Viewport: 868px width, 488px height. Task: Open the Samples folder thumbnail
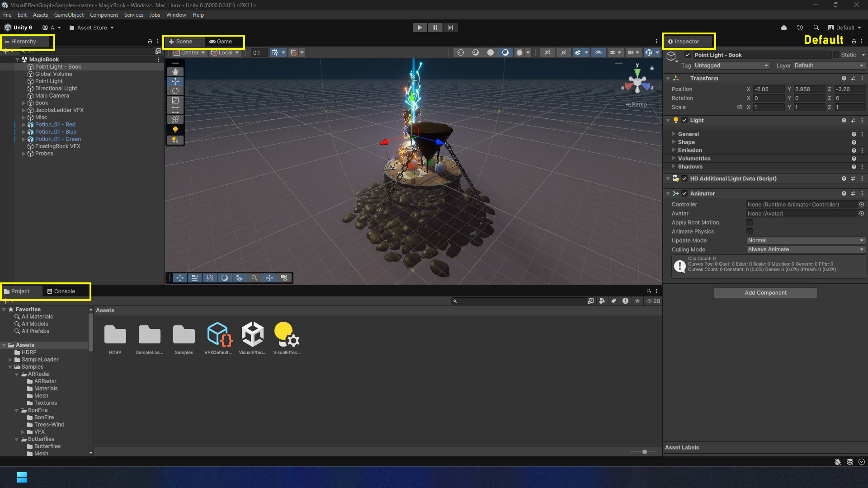[184, 338]
